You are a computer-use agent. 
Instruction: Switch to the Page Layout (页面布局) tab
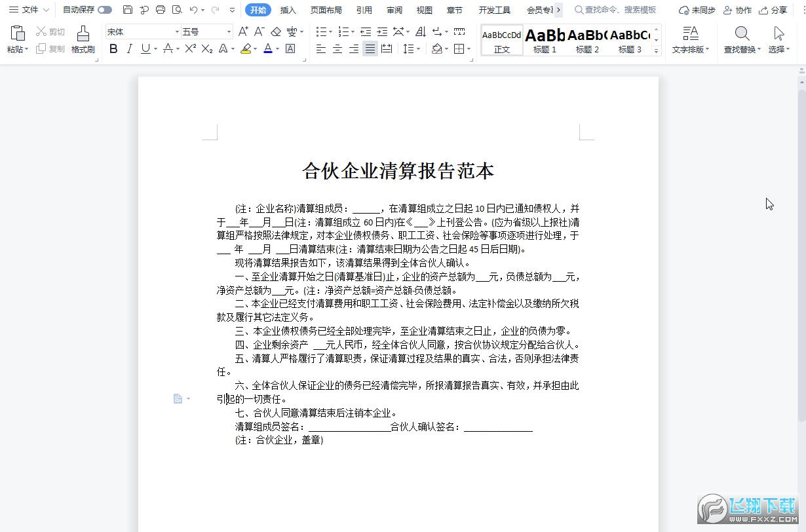click(x=326, y=10)
